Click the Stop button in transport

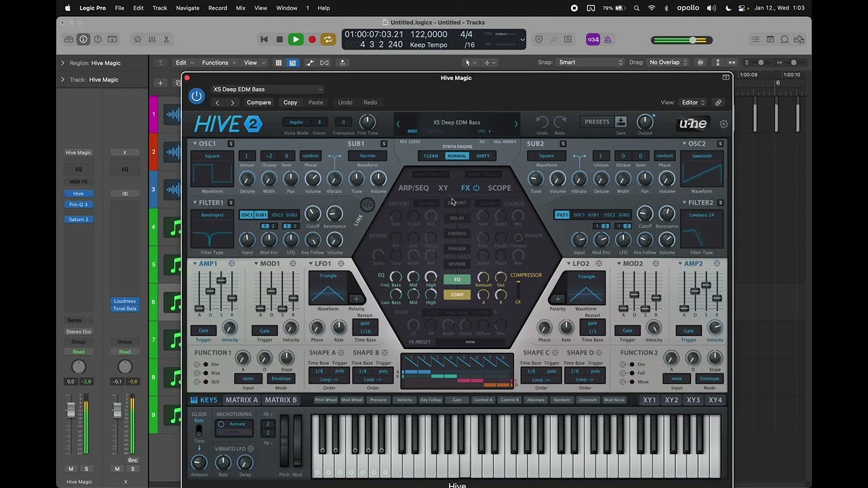279,39
